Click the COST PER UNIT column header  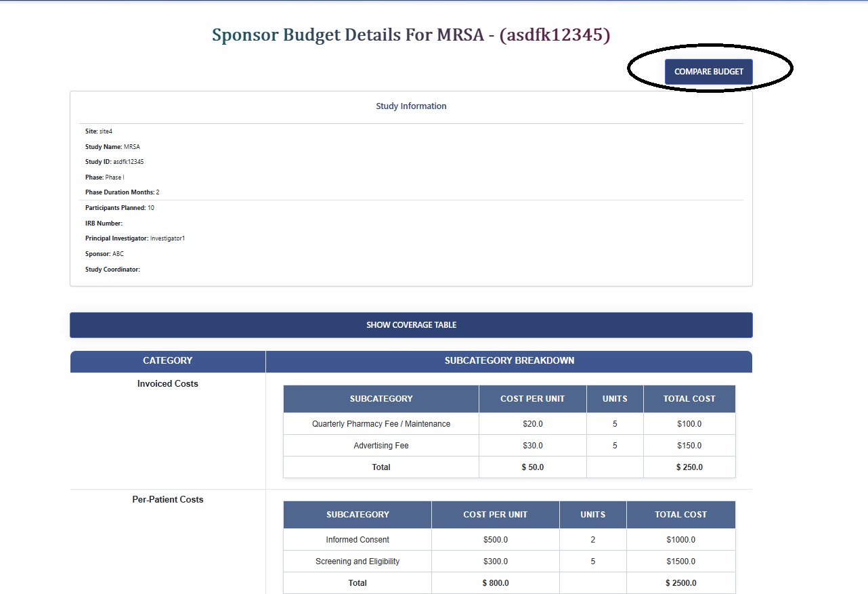pos(533,398)
